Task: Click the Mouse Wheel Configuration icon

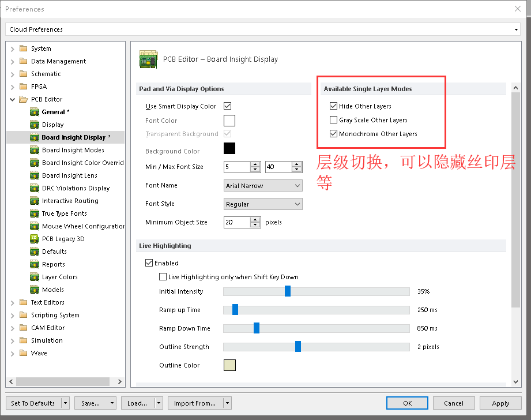Action: 35,226
